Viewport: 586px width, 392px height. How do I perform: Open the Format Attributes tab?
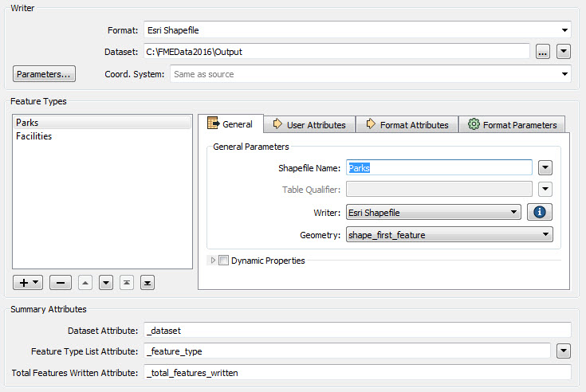[407, 124]
